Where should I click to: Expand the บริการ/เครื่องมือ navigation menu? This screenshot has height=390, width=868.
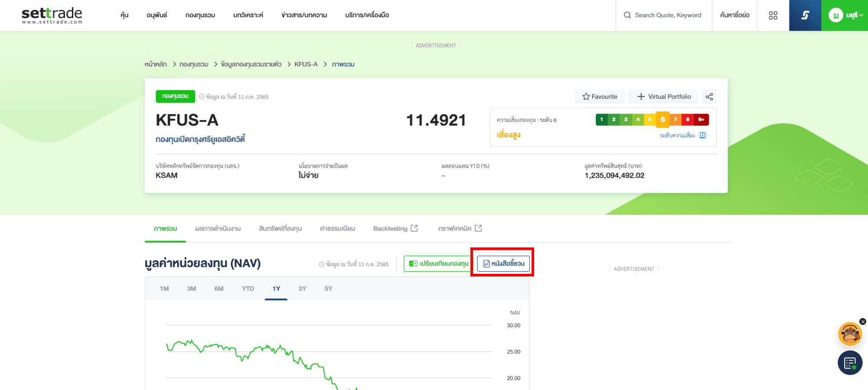367,15
